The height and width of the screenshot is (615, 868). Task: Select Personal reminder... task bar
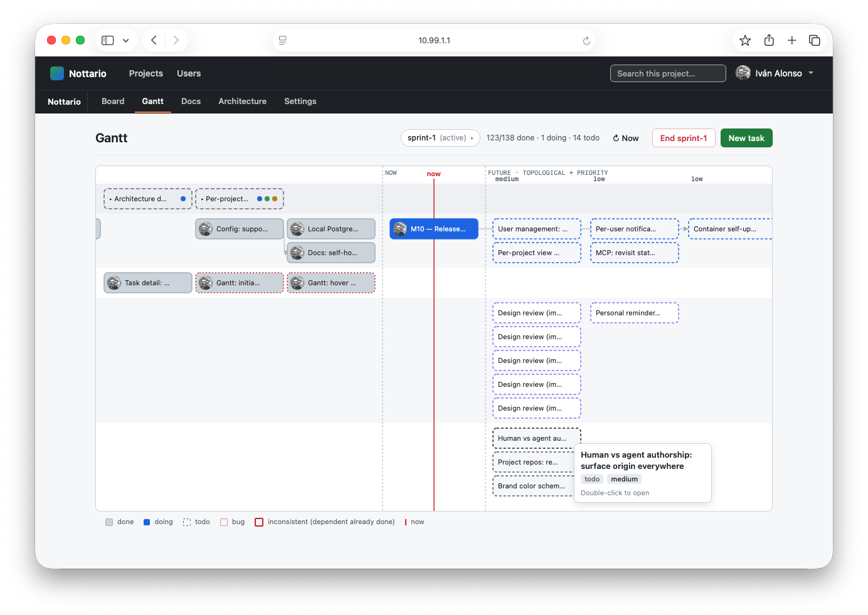tap(635, 313)
